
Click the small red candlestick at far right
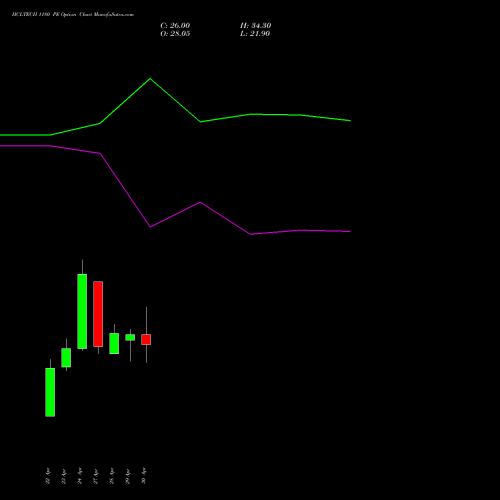[146, 339]
